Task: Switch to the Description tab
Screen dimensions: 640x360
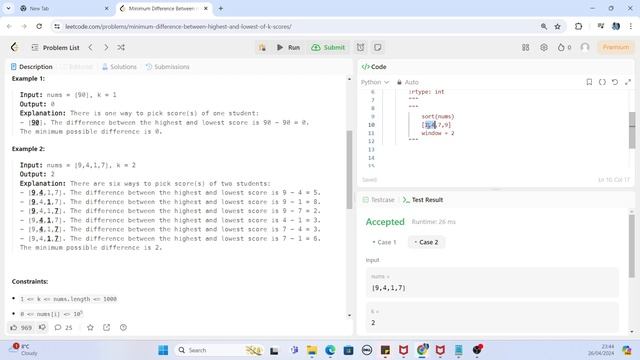Action: pos(32,67)
